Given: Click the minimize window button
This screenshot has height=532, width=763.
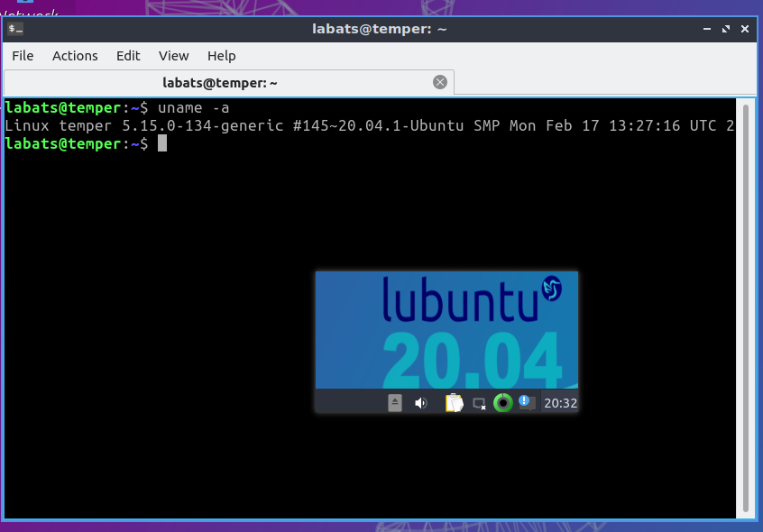Looking at the screenshot, I should (705, 28).
